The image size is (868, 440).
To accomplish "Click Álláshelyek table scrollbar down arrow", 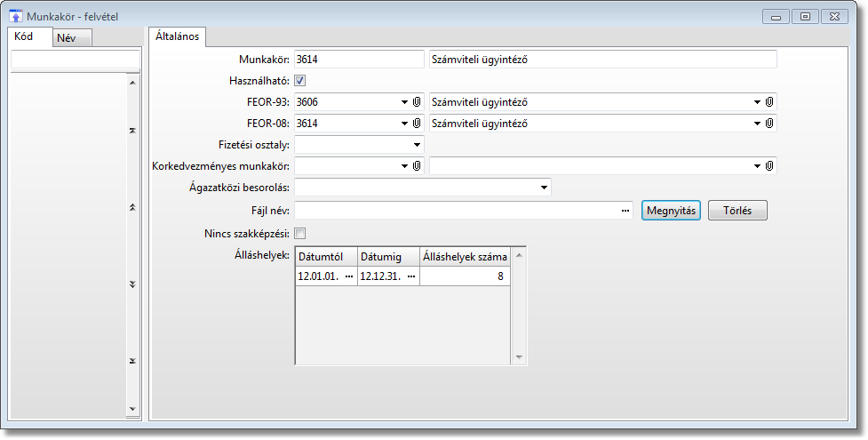I will coord(519,357).
